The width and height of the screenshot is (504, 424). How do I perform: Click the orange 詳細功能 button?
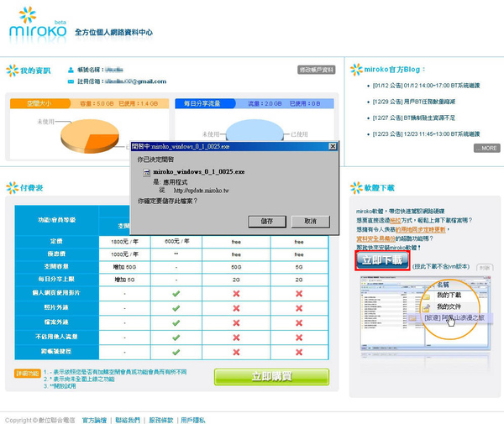28,374
